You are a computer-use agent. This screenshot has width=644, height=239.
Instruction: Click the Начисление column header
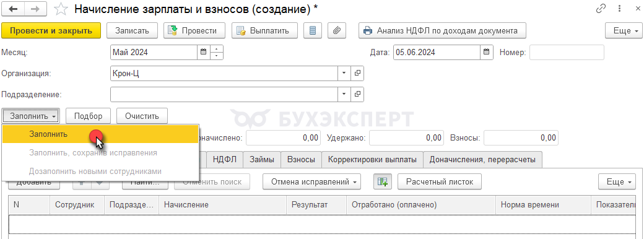222,204
